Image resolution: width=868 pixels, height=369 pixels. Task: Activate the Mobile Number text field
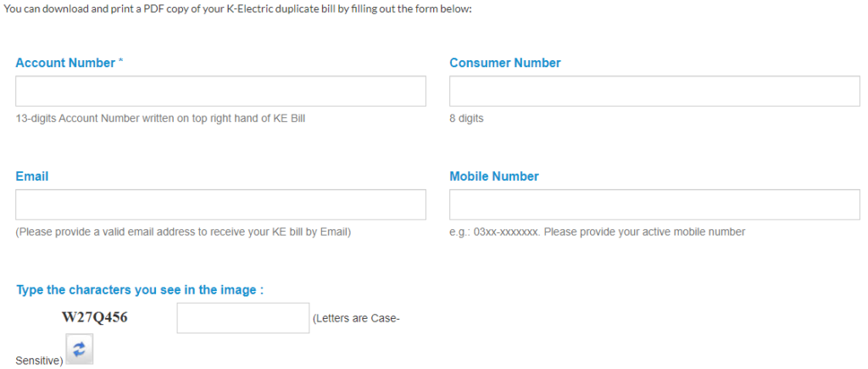(654, 205)
